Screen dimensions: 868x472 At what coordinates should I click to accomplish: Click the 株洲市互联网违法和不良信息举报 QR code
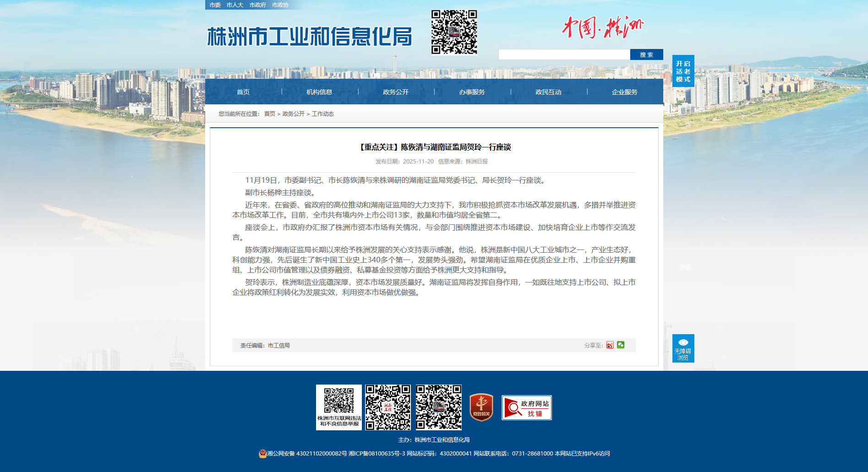tap(339, 407)
